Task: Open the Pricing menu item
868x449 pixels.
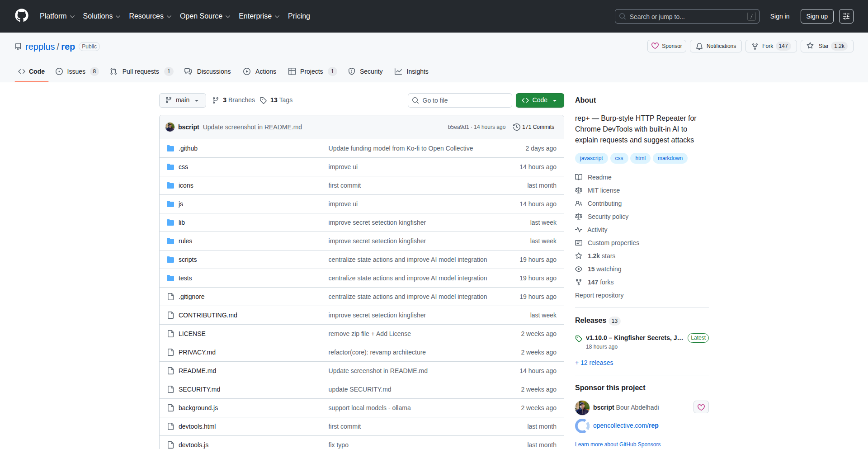Action: [299, 16]
